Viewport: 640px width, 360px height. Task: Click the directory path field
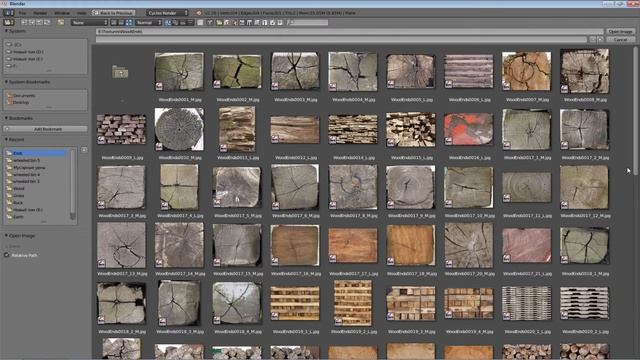click(349, 31)
